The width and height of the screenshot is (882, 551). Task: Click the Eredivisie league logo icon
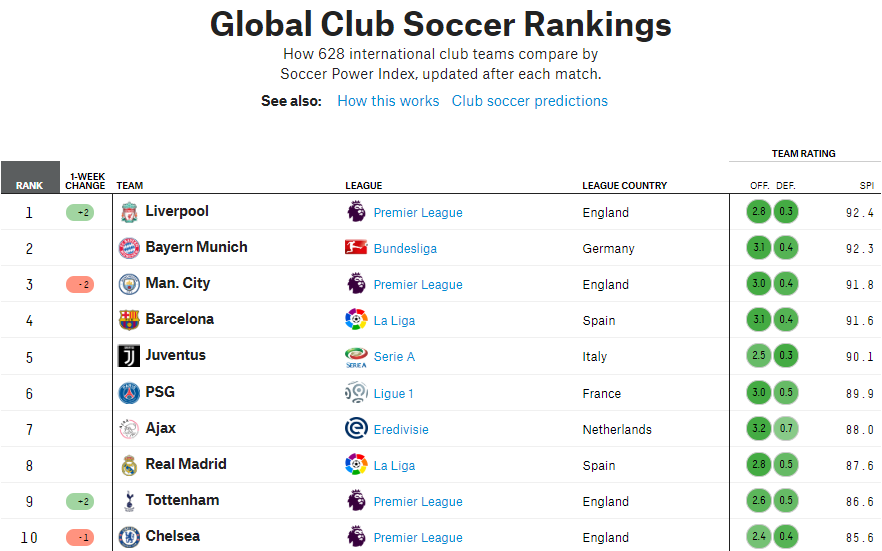[356, 428]
